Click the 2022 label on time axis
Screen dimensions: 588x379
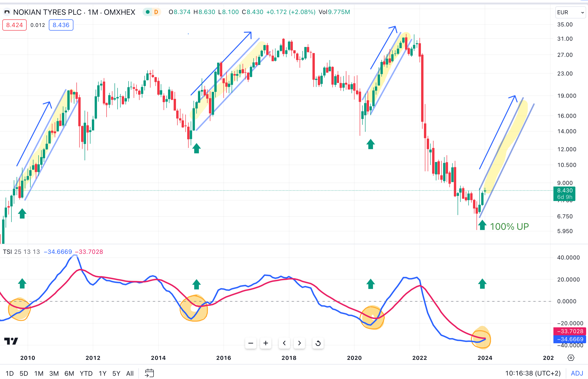pos(419,358)
